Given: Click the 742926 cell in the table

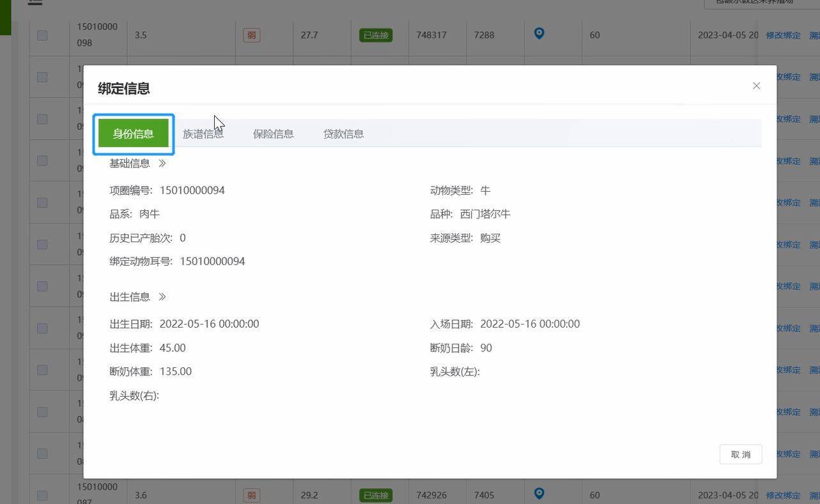Looking at the screenshot, I should point(431,495).
